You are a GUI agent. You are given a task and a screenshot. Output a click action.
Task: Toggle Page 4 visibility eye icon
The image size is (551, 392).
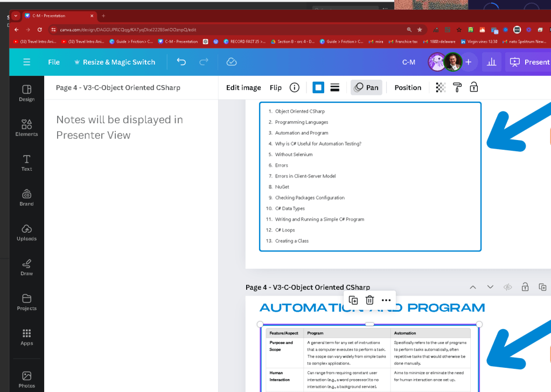coord(507,288)
